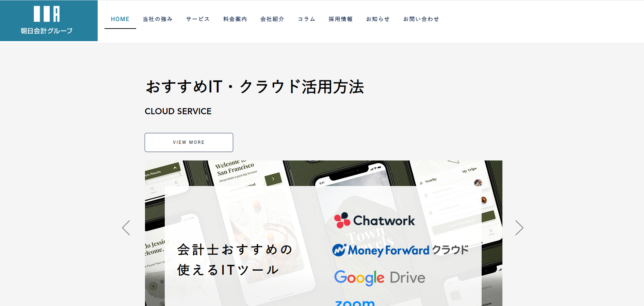Go to the 料金案内 page
Viewport: 644px width, 306px height.
[x=235, y=19]
